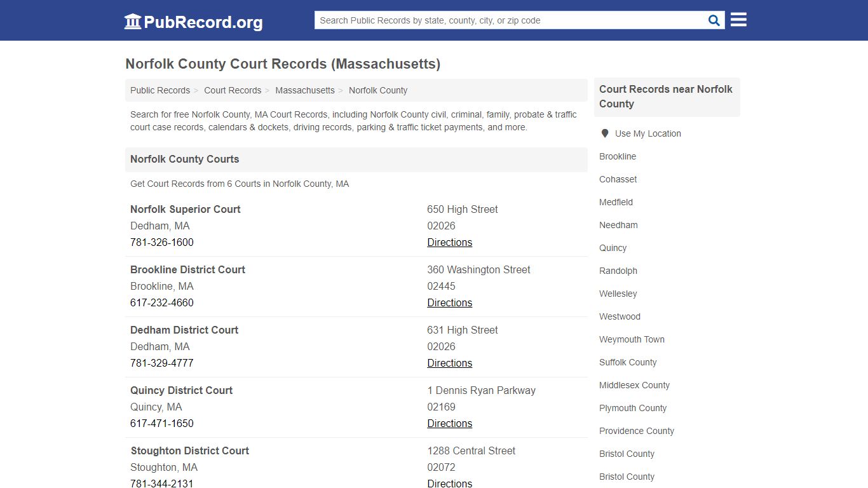Open Brookline District Court listing
The width and height of the screenshot is (868, 488).
click(x=187, y=269)
